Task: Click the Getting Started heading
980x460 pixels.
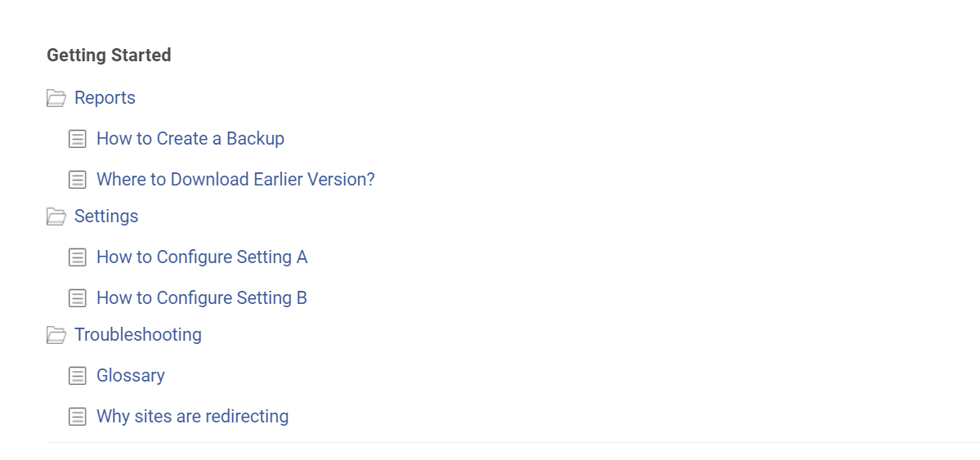Action: coord(109,56)
